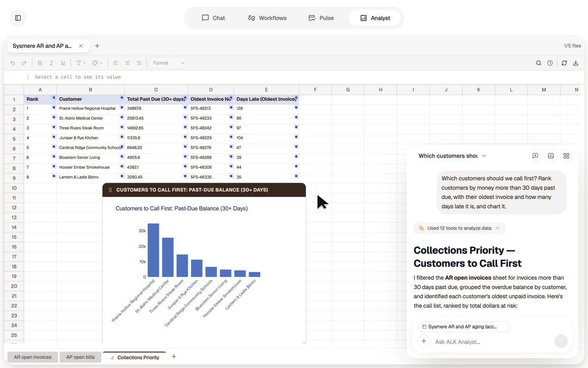This screenshot has width=588, height=368.
Task: Expand 'Used 12 tools to analyze data'
Action: tap(459, 228)
